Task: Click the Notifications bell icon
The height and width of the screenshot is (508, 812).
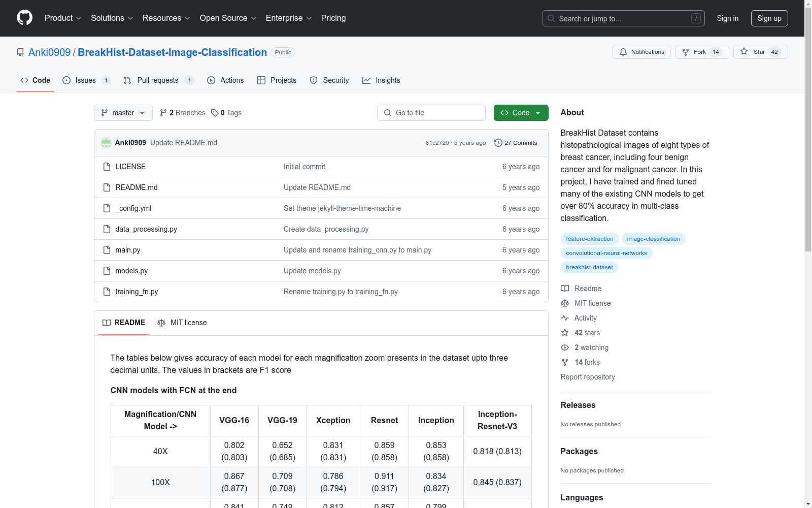Action: [x=623, y=52]
